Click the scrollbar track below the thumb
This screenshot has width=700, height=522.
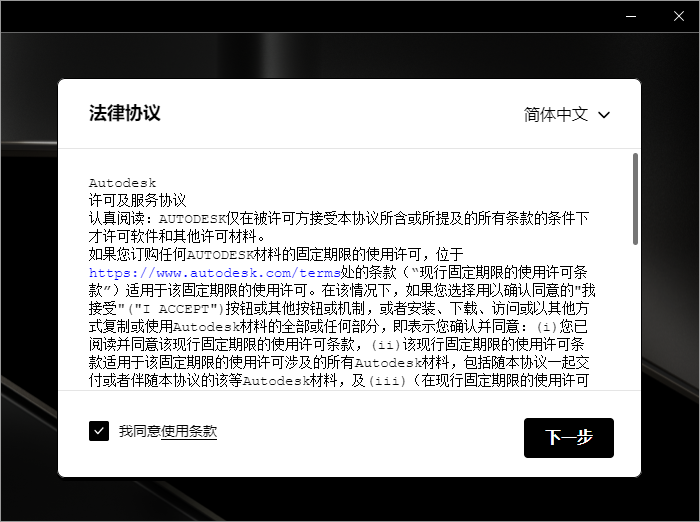coord(635,320)
